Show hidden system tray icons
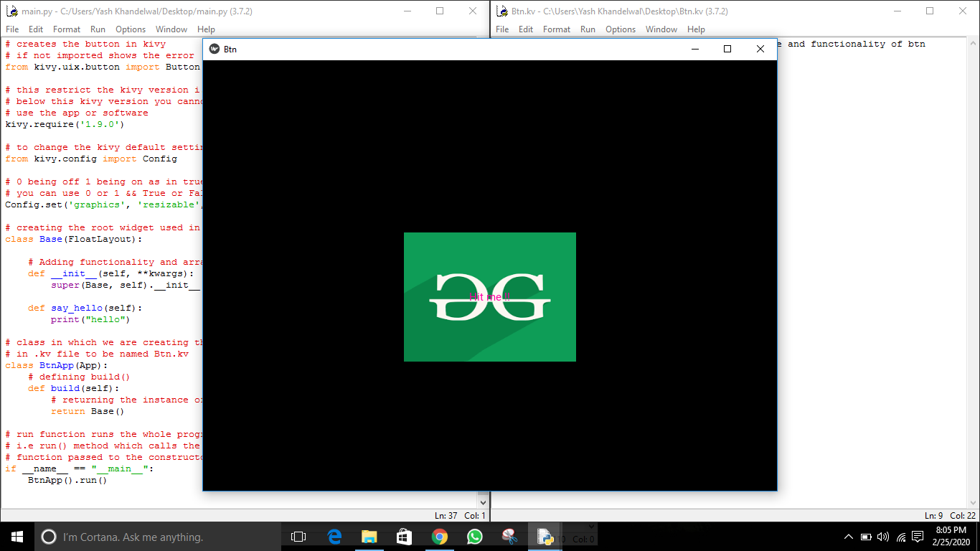Image resolution: width=980 pixels, height=551 pixels. coord(849,537)
